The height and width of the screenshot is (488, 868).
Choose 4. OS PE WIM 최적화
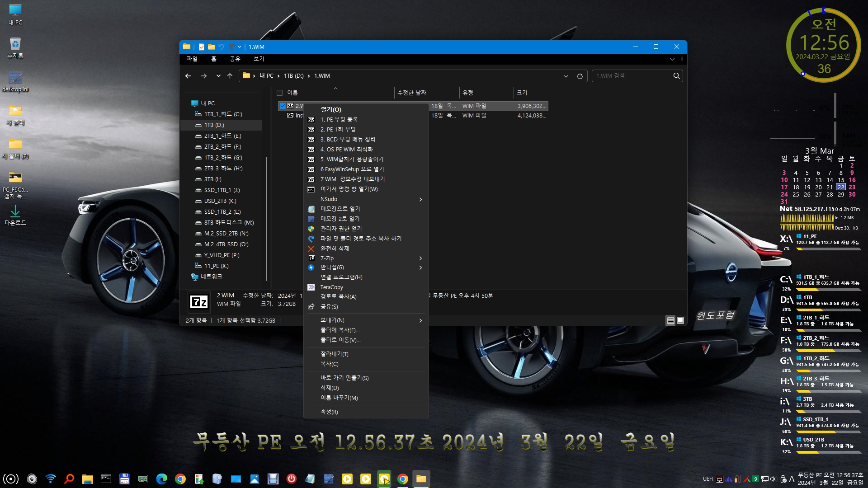[x=366, y=150]
